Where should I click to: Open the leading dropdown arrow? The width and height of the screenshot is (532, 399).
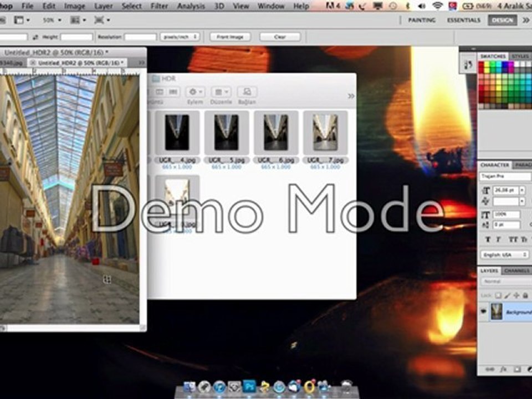tap(522, 202)
